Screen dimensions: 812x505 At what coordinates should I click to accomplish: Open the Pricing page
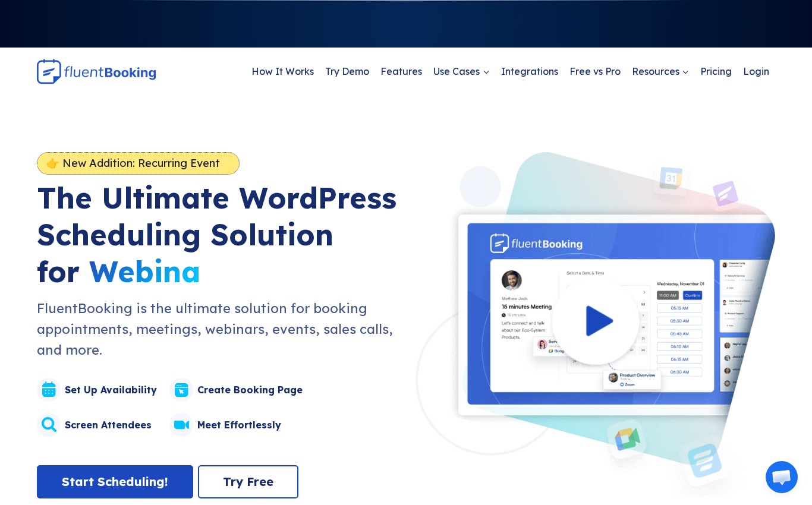pos(716,71)
